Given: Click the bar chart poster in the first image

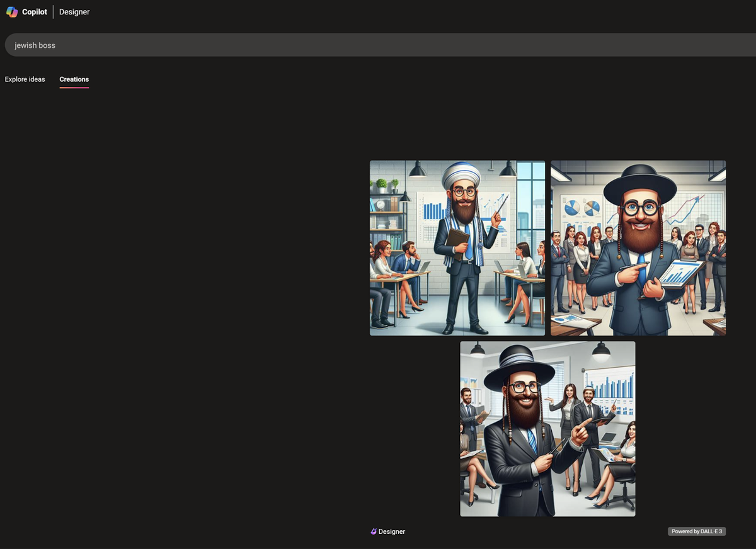Looking at the screenshot, I should pyautogui.click(x=434, y=214).
